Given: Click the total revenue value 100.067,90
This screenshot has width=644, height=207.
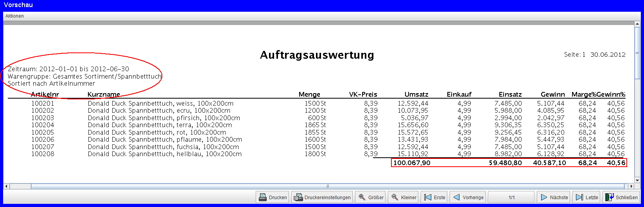Looking at the screenshot, I should [x=412, y=163].
